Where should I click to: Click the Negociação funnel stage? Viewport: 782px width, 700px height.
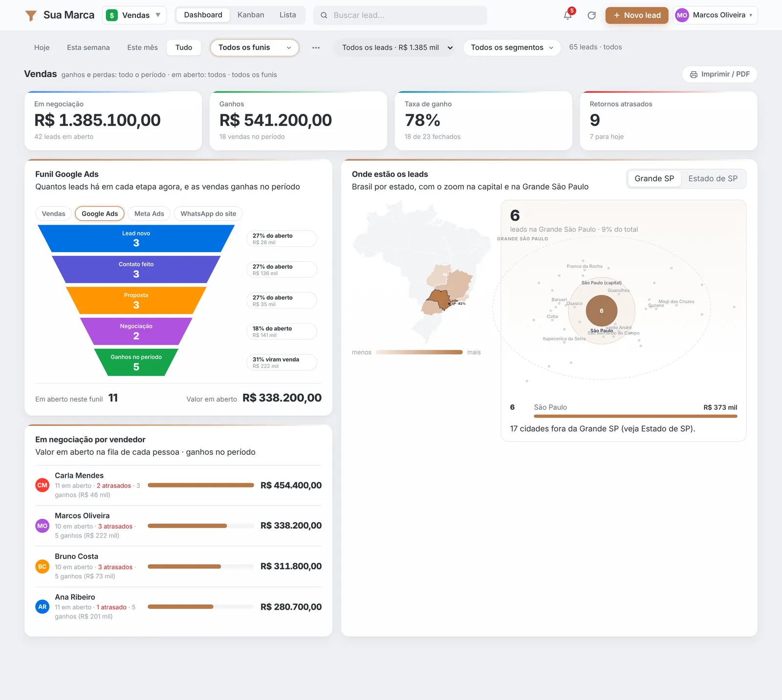click(136, 331)
